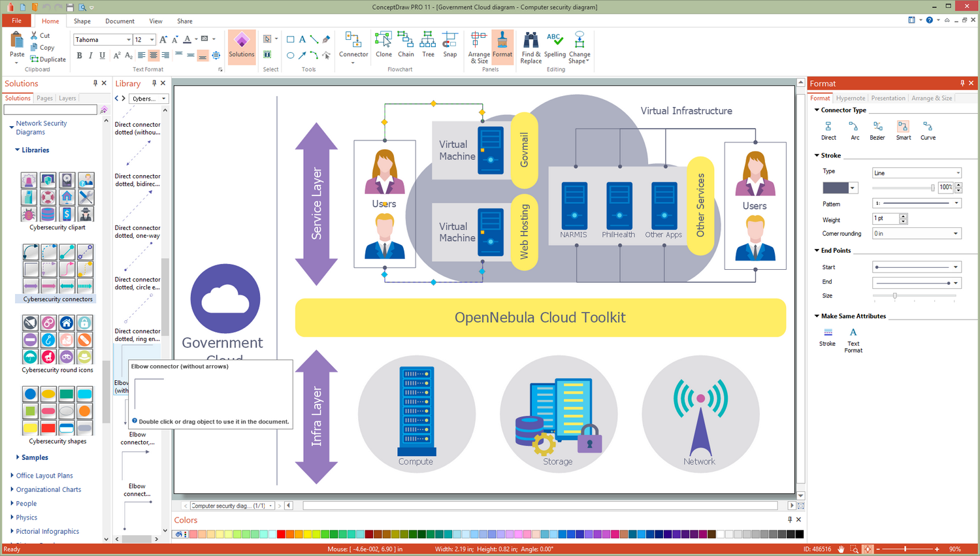Toggle Underline text formatting
The height and width of the screenshot is (556, 980).
click(x=103, y=56)
